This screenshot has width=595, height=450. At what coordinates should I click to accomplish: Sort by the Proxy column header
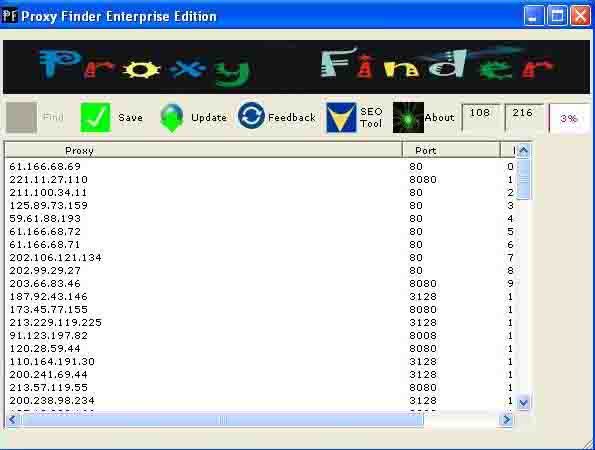click(203, 150)
